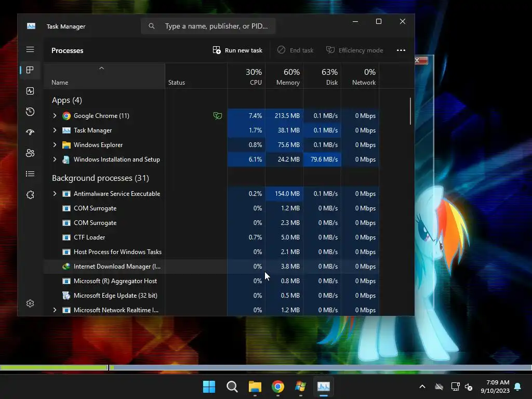Click the End task button
Image resolution: width=532 pixels, height=399 pixels.
pyautogui.click(x=296, y=50)
